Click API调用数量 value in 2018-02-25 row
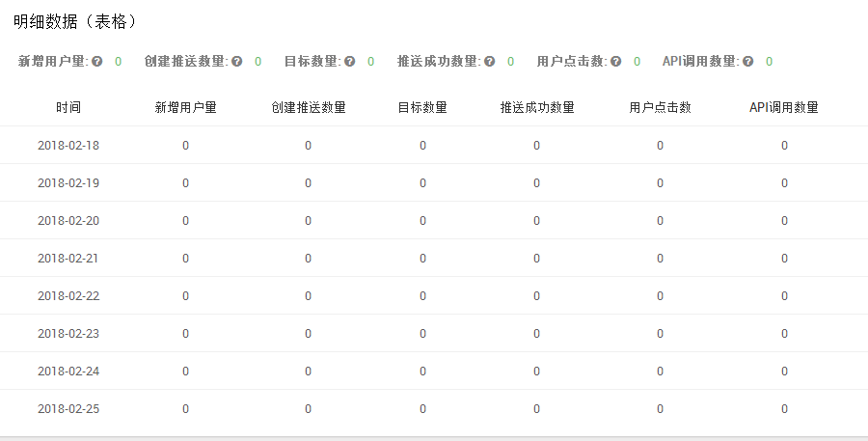This screenshot has height=441, width=868. 784,409
